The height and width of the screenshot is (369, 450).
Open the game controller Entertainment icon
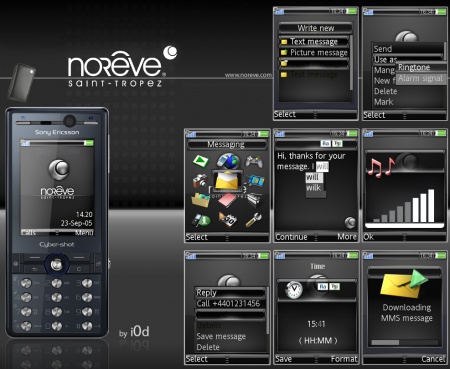coord(254,161)
